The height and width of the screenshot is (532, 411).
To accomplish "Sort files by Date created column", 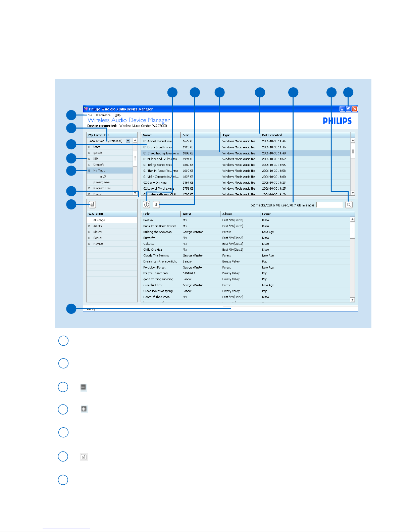I will (x=272, y=135).
